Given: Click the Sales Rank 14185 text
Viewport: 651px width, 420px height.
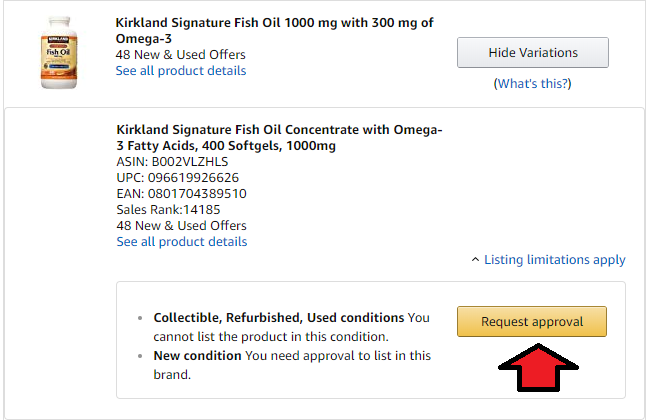Looking at the screenshot, I should [x=168, y=210].
